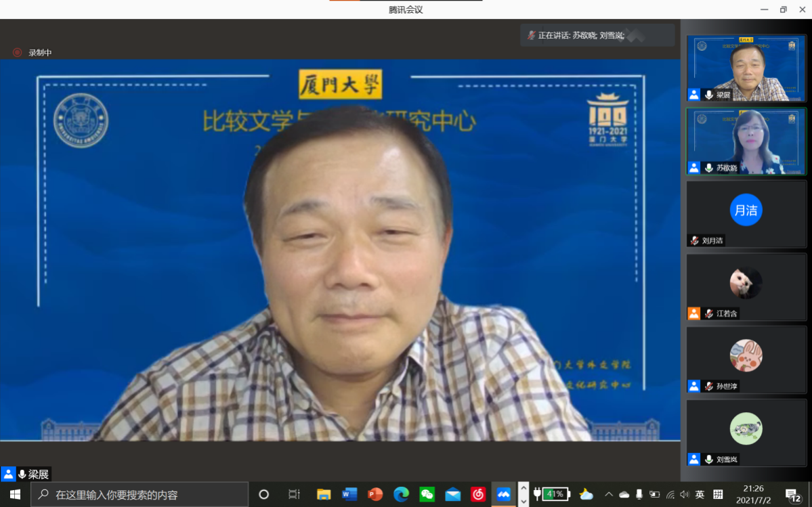
Task: Click the Windows search box
Action: click(x=140, y=494)
